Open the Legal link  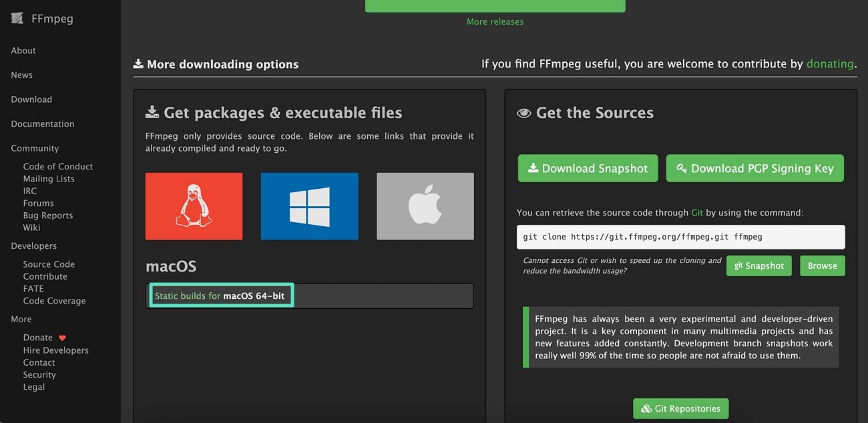(x=33, y=387)
